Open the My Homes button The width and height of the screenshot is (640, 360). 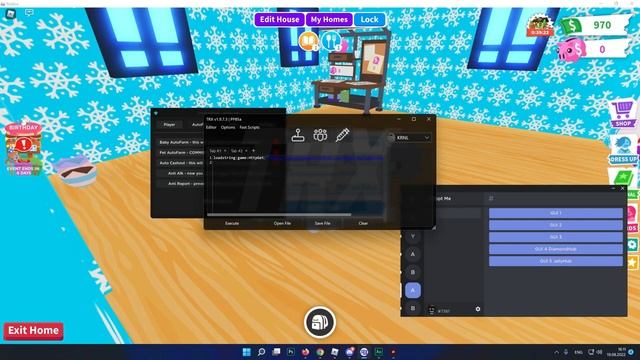329,20
